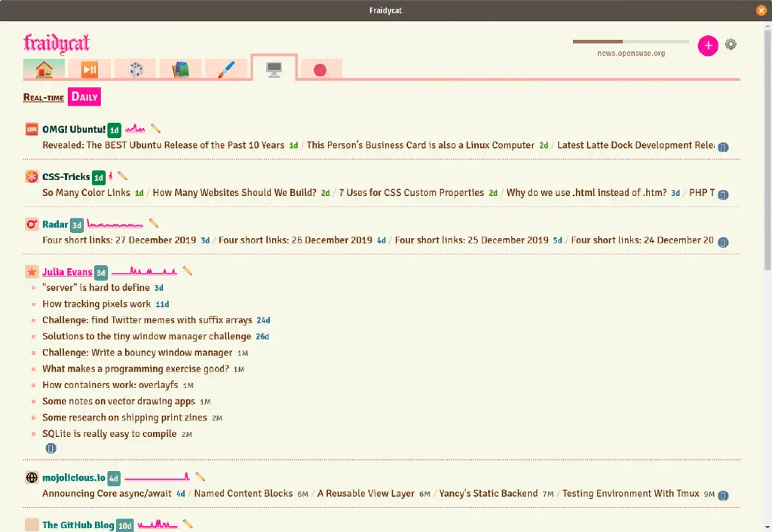Screen dimensions: 772x532
Task: Close the Fraidycat window
Action: 761,11
